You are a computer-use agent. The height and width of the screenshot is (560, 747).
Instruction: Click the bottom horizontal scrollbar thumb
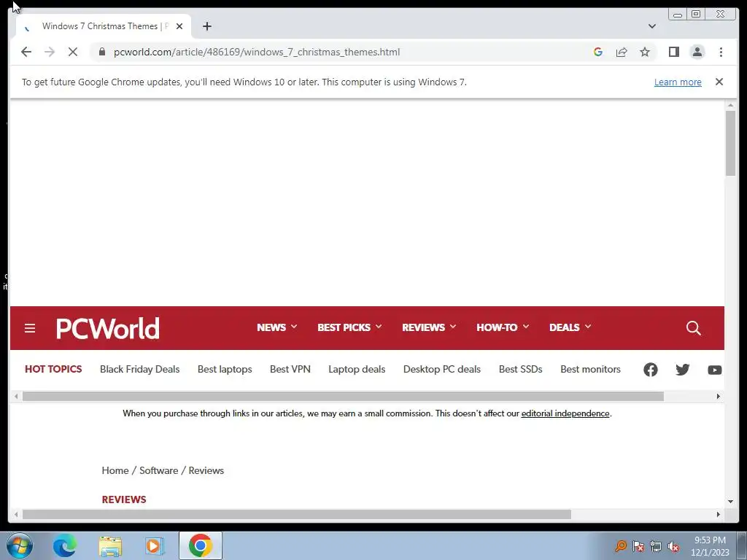(296, 514)
